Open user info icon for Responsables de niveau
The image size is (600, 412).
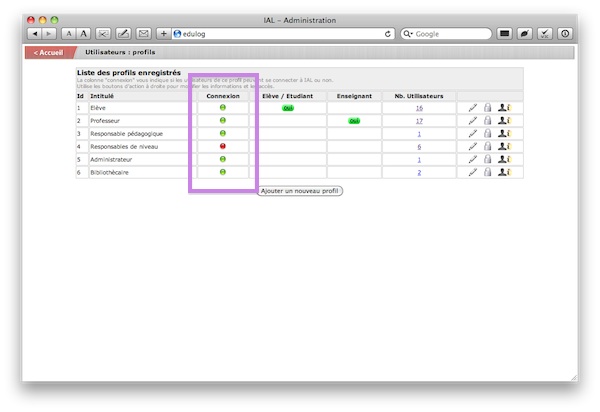(x=505, y=146)
